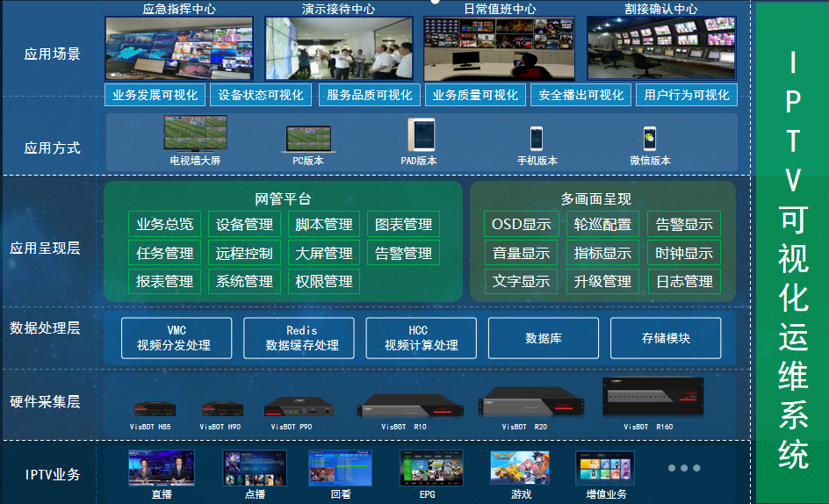Open the 微信版本 WeChat phone icon
This screenshot has height=504, width=829.
pos(650,139)
